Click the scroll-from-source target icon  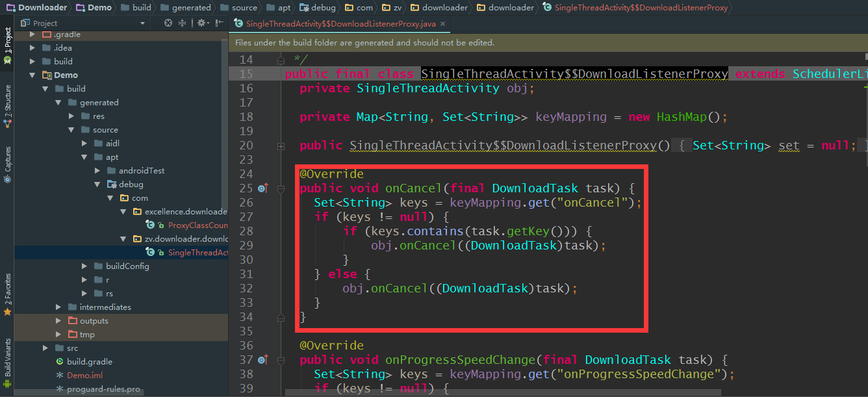click(x=168, y=23)
